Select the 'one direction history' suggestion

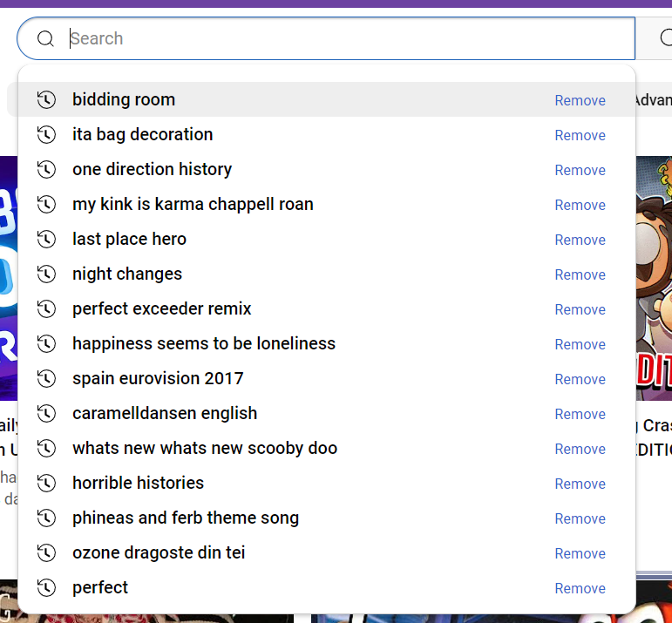point(327,169)
